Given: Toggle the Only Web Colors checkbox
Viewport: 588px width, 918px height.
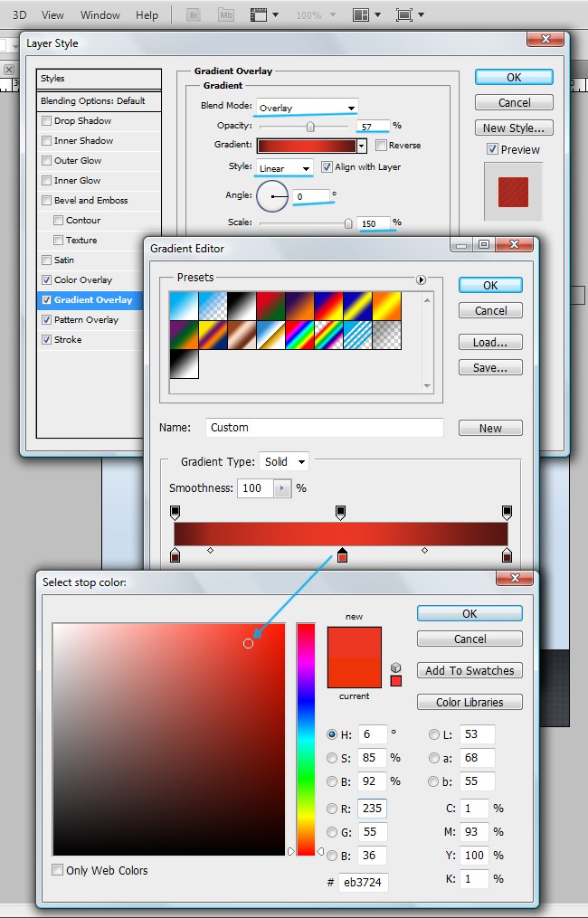Looking at the screenshot, I should point(58,870).
